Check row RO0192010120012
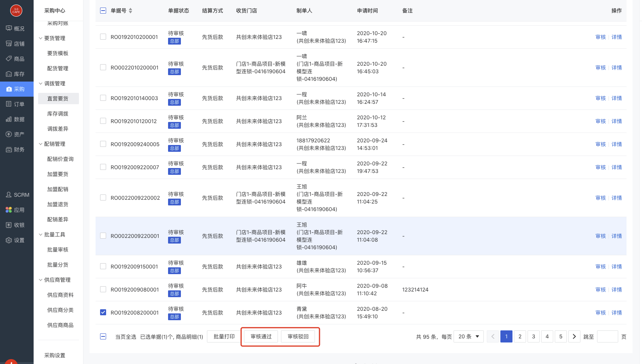Image resolution: width=642 pixels, height=364 pixels. [103, 121]
